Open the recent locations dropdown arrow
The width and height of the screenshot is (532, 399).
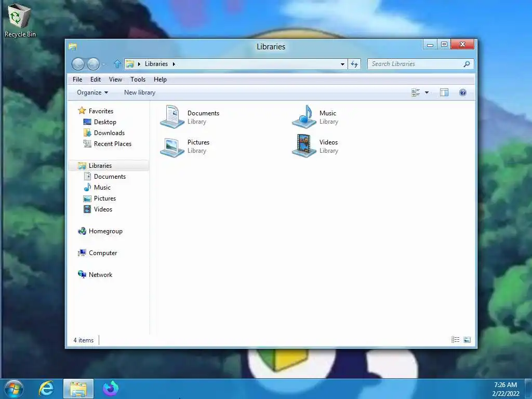click(103, 64)
